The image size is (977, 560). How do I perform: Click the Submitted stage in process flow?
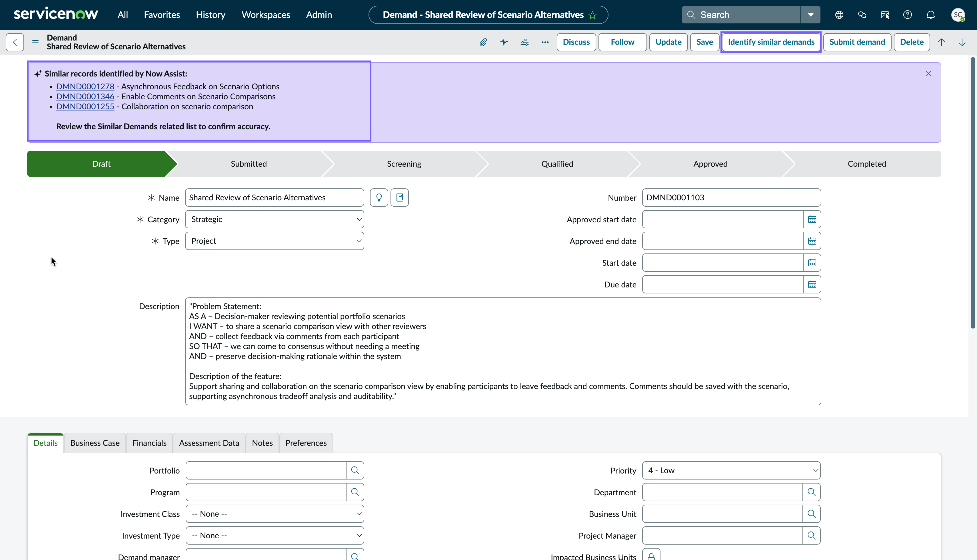249,164
